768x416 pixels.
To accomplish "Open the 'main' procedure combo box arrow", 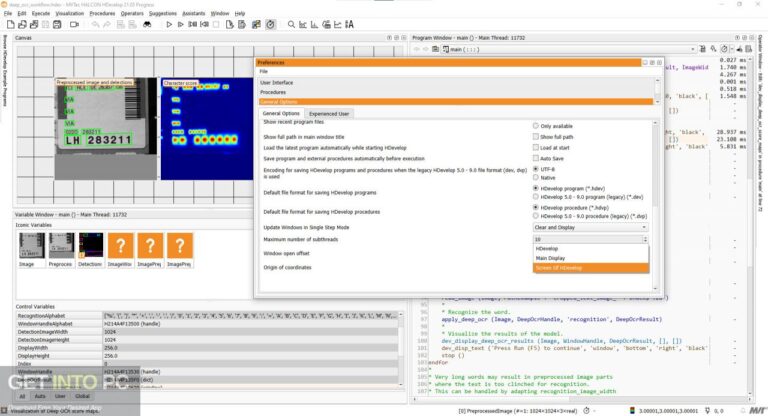I will pyautogui.click(x=693, y=49).
